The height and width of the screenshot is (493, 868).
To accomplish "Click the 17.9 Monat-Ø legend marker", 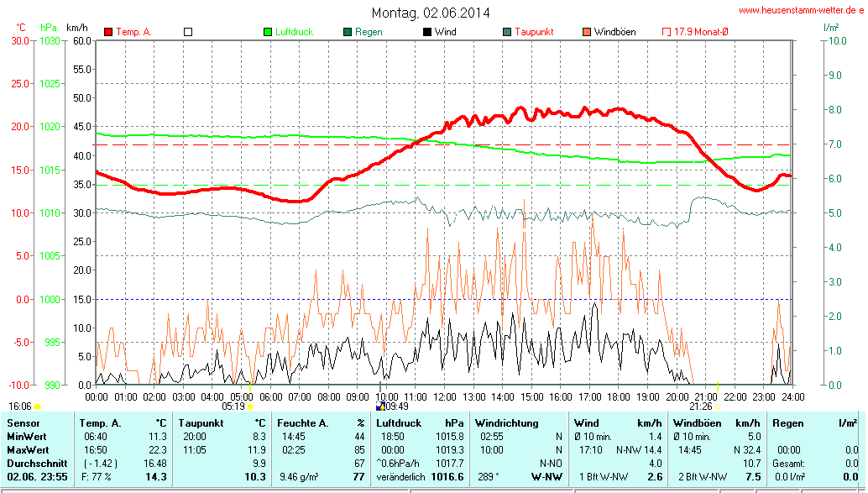I will coord(667,32).
